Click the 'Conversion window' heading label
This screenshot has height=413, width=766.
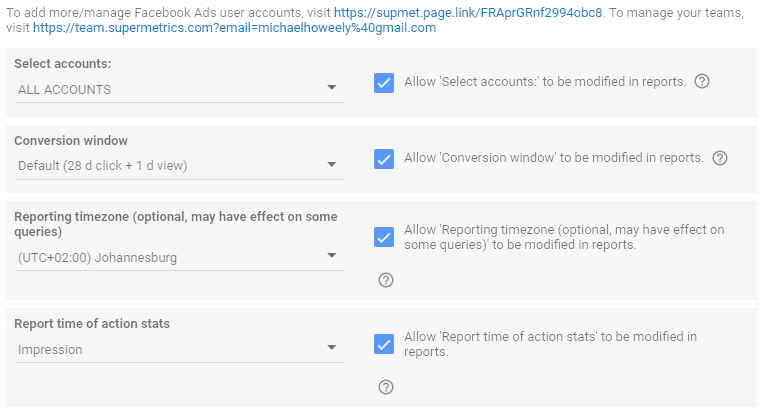coord(71,141)
